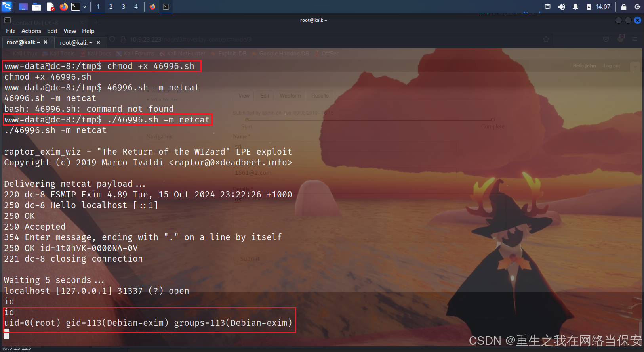Click '250 OK id=1t0hVK-0000NA-0V' line

pos(71,248)
